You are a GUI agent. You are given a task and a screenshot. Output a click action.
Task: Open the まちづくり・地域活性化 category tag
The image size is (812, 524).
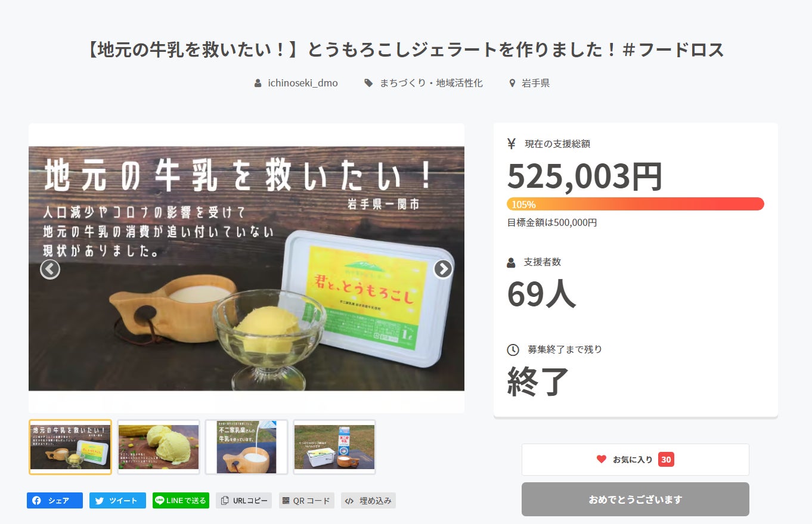click(431, 83)
